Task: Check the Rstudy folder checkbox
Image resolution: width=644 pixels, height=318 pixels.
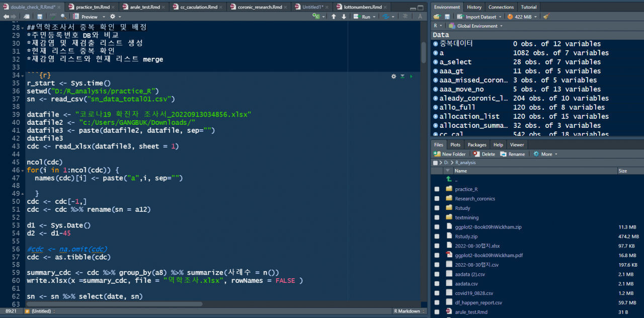Action: click(437, 208)
